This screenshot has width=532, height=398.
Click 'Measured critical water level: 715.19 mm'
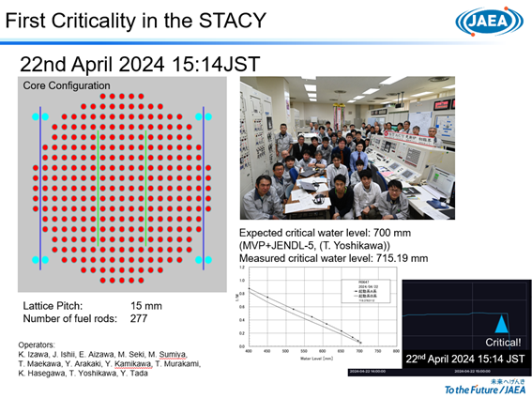(x=333, y=258)
